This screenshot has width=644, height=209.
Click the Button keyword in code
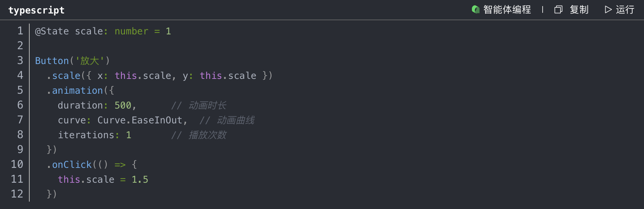pos(52,61)
